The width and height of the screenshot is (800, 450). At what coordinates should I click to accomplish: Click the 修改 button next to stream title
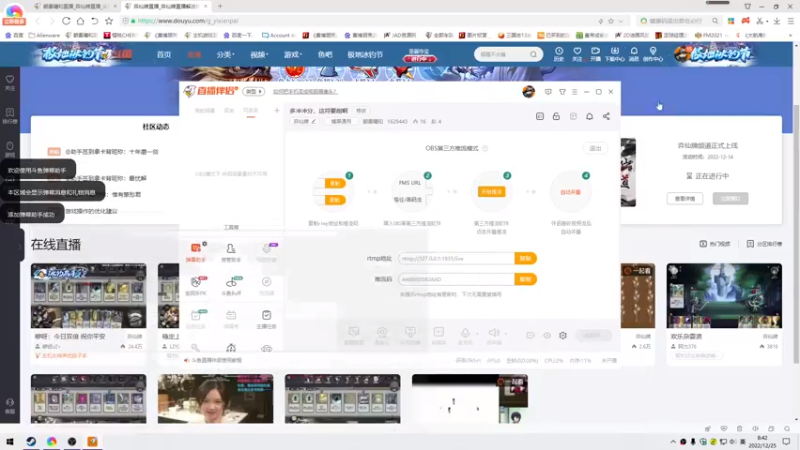click(x=361, y=111)
